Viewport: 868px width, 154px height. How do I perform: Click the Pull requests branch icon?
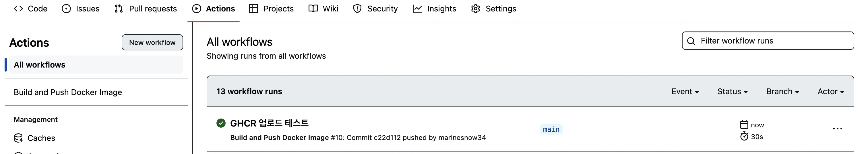click(x=118, y=9)
